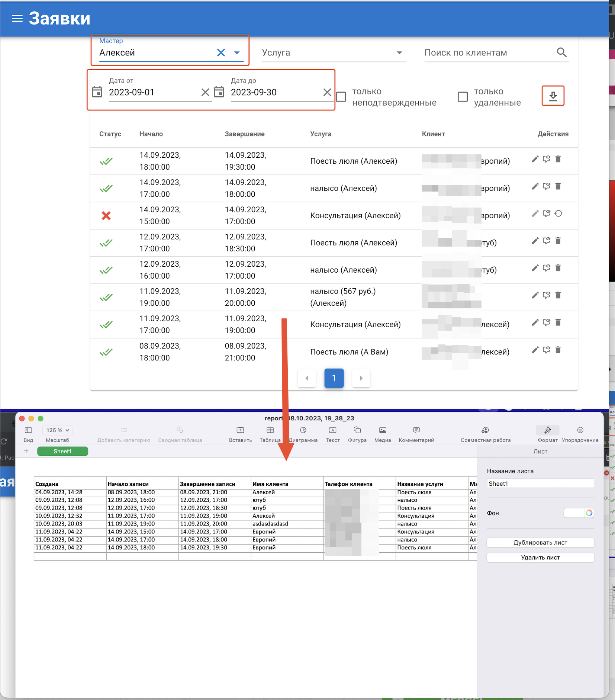Delete the 14.09.2023 17:00 налысо request

coord(558,186)
